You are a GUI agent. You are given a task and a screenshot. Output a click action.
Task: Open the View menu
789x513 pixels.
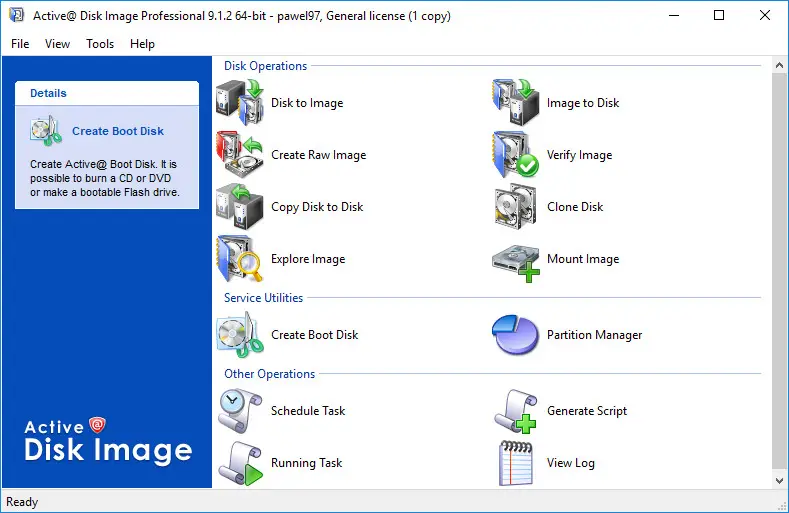click(x=57, y=44)
